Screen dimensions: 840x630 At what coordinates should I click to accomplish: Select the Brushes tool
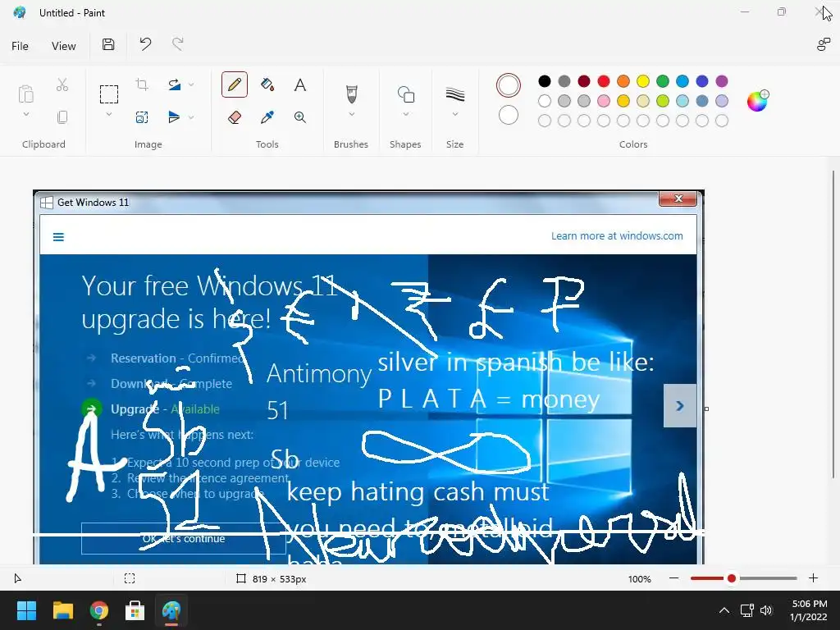(351, 94)
